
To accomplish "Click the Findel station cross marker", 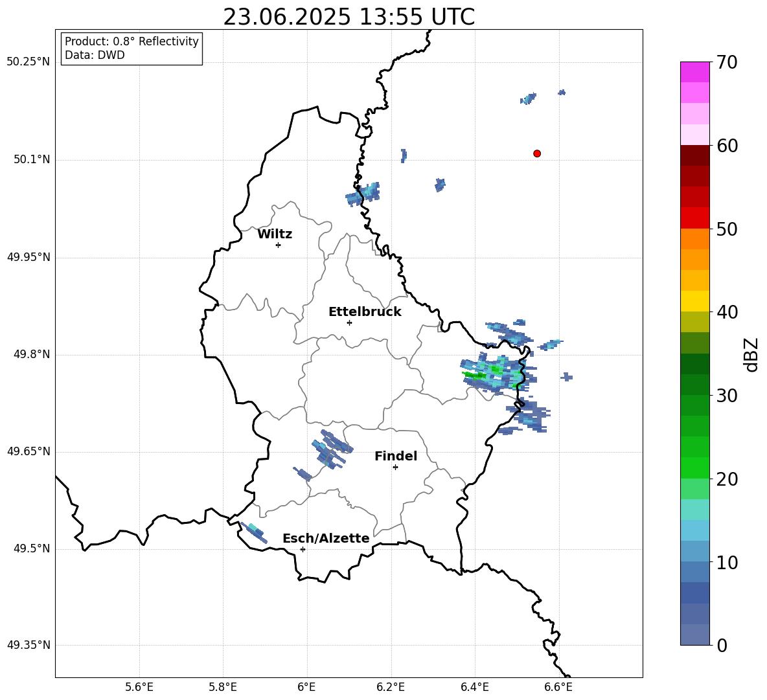I will [395, 468].
